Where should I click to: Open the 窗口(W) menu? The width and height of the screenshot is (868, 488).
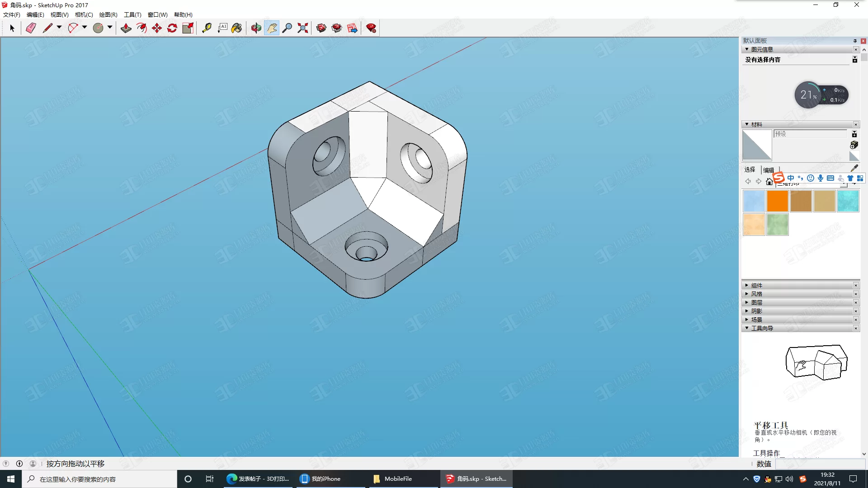(x=157, y=15)
